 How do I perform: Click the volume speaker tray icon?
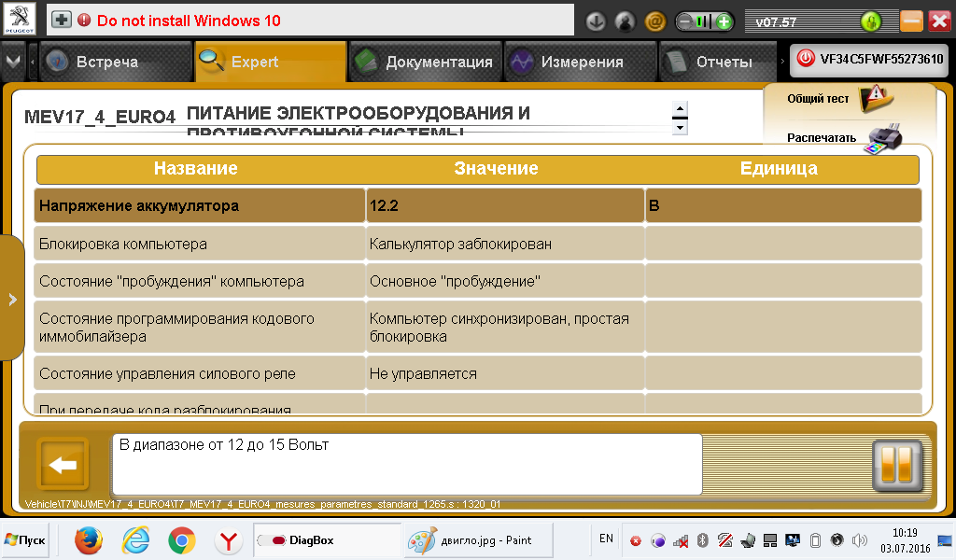(x=859, y=539)
